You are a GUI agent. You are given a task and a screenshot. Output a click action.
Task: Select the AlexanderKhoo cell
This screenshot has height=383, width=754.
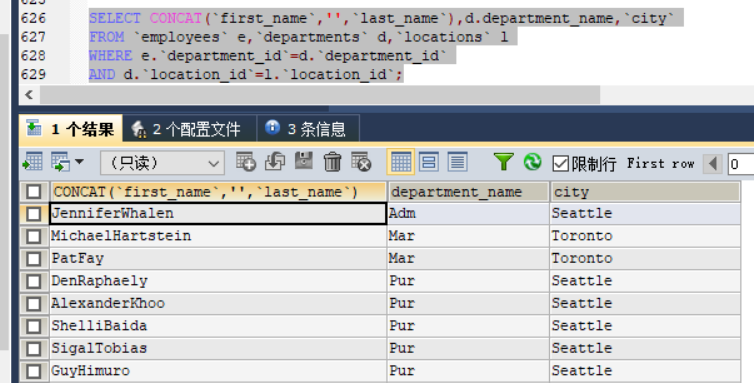(x=218, y=304)
